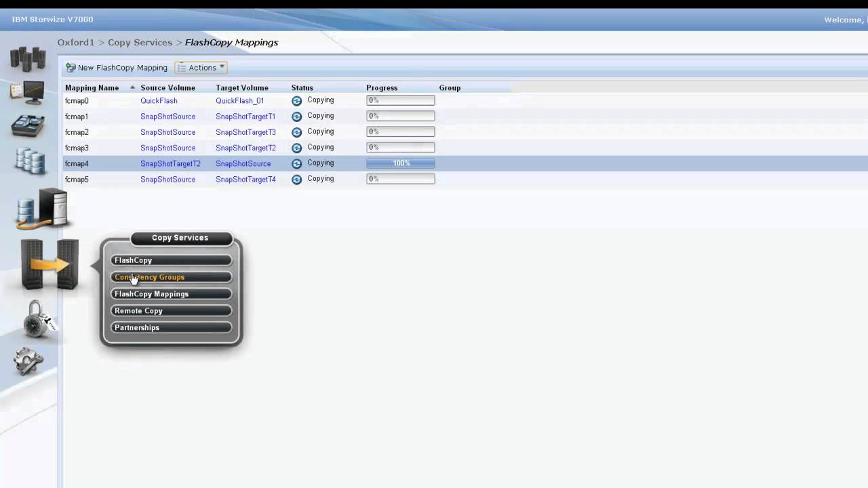The height and width of the screenshot is (488, 868).
Task: Click Oxford1 in the breadcrumb
Action: point(76,42)
